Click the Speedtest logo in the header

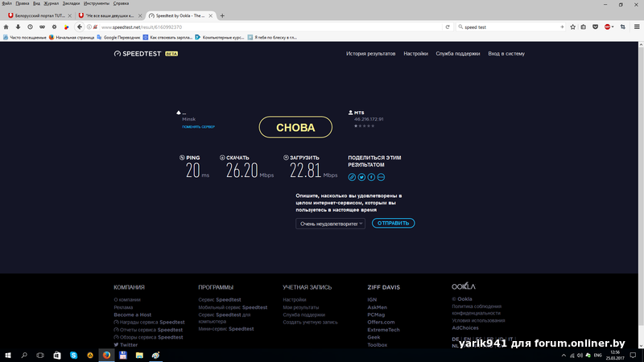pos(145,54)
